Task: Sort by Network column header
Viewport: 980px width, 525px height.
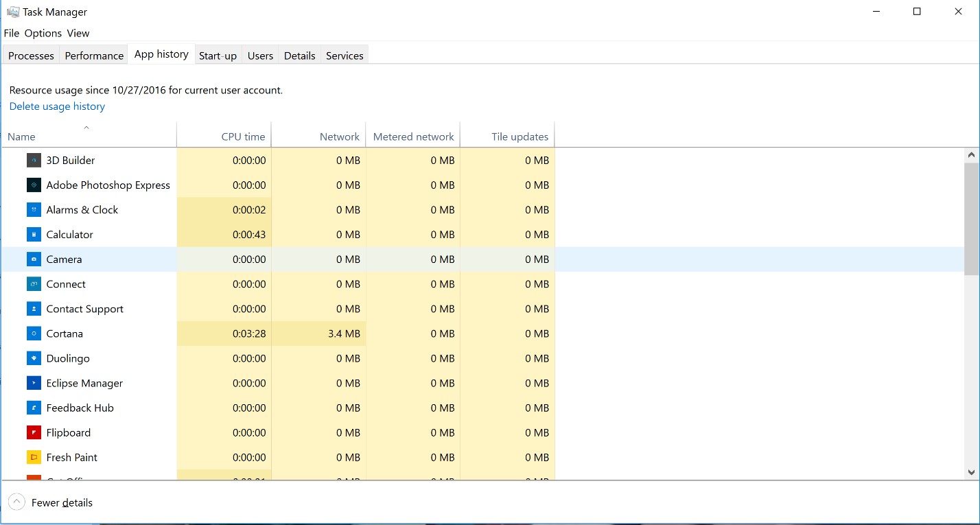Action: (x=318, y=135)
